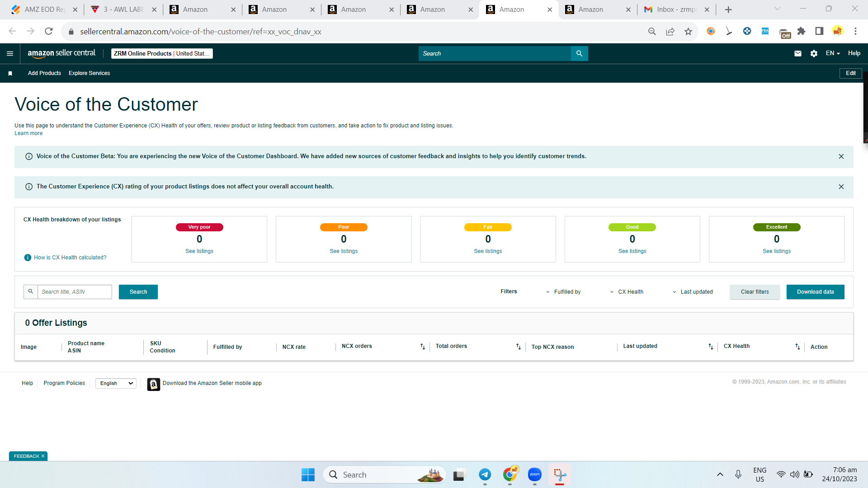Open Add Products menu item

(x=44, y=73)
